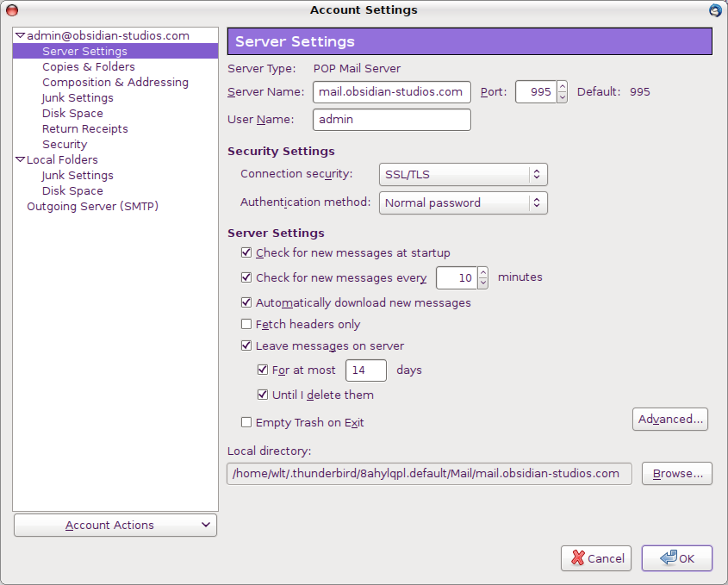Open the Account Actions dropdown

(115, 525)
